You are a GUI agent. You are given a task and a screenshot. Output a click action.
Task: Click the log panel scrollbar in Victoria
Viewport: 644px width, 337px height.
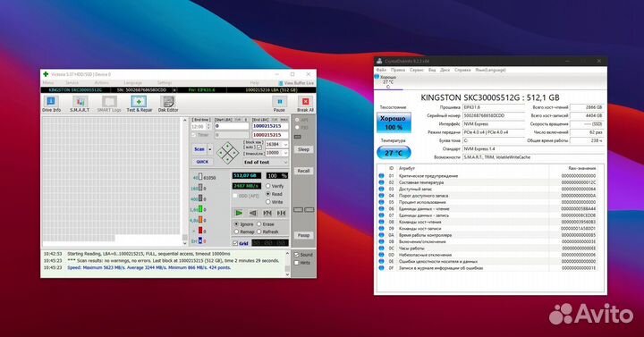[x=287, y=263]
